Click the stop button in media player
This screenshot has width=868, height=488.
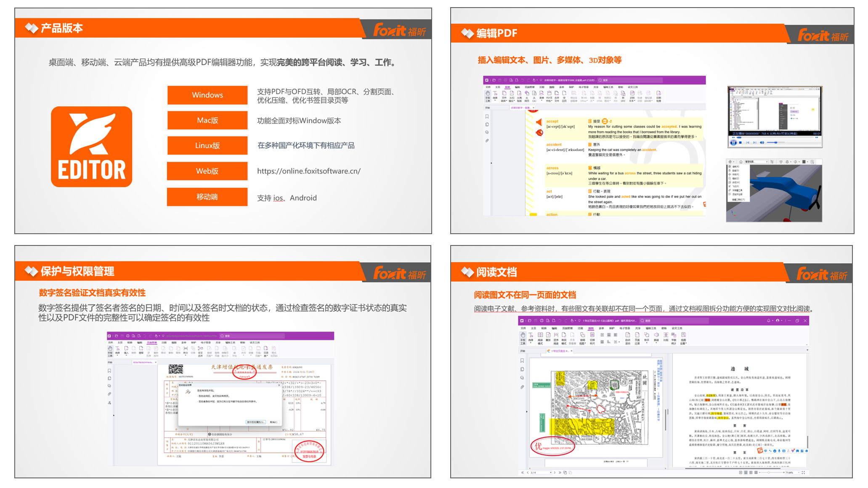[x=740, y=142]
